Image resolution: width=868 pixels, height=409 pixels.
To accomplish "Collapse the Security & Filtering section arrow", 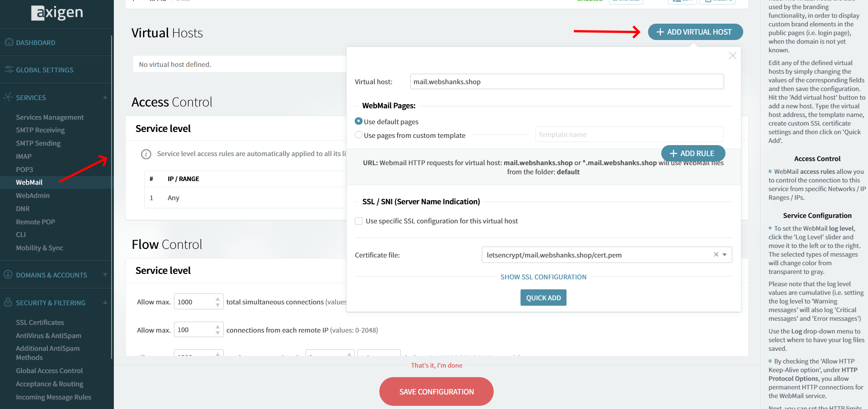I will (x=105, y=303).
